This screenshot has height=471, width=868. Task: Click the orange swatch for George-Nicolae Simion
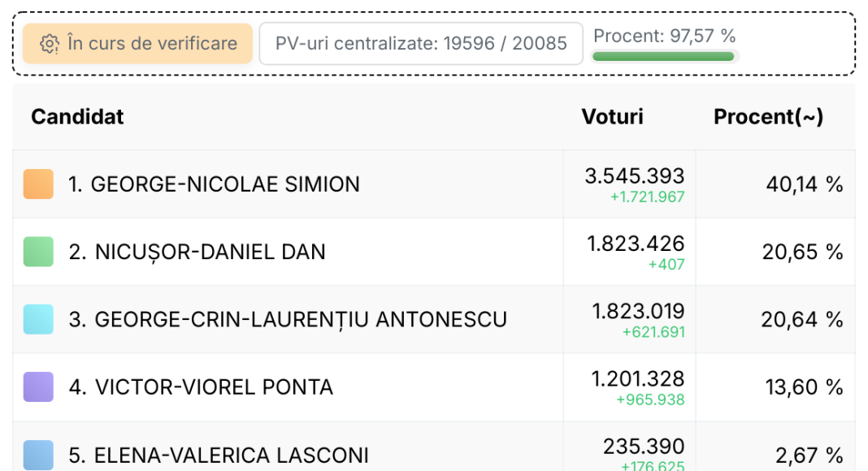point(38,184)
